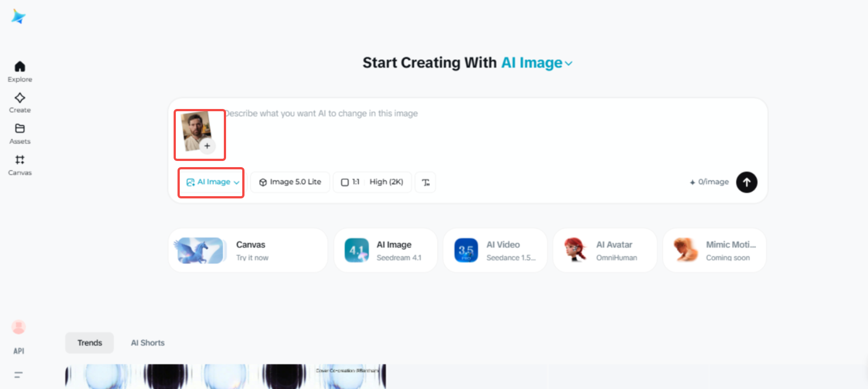Viewport: 868px width, 389px height.
Task: Expand the heading's AI Image selector chevron
Action: (568, 63)
